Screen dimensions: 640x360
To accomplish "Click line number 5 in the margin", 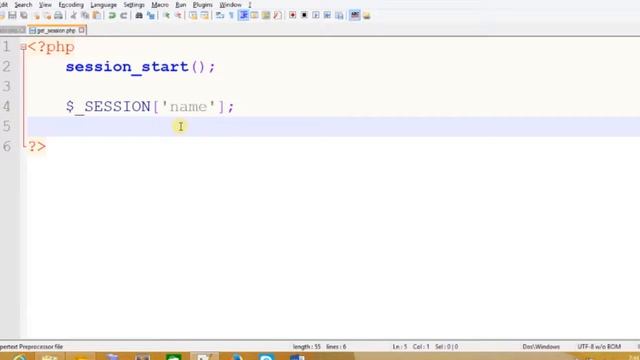I will pos(7,126).
